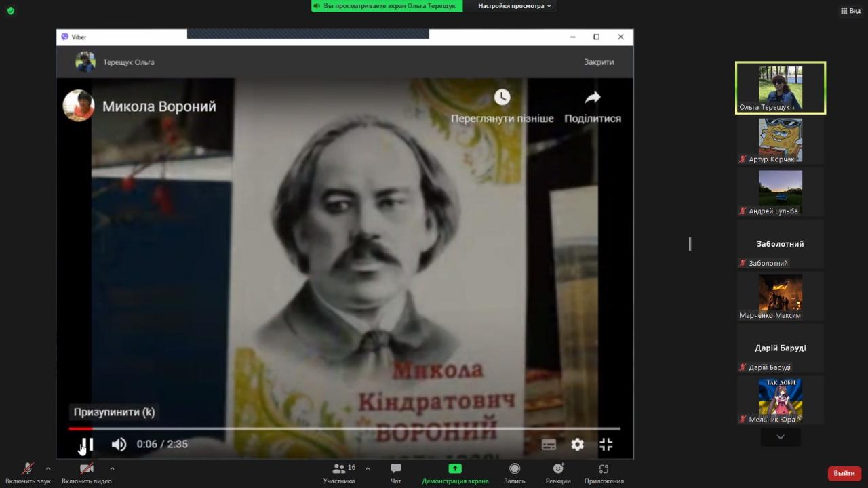Mute the video player volume
This screenshot has width=868, height=488.
(119, 445)
